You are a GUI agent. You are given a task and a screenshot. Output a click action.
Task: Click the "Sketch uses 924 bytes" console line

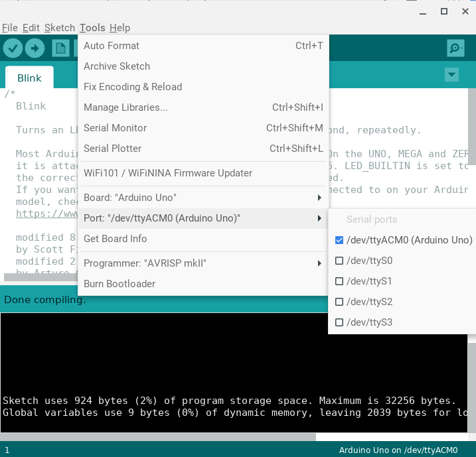[230, 401]
